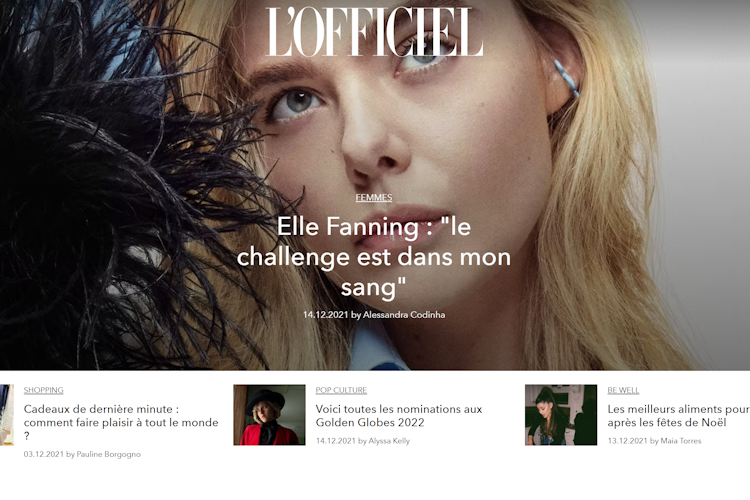Screen dimensions: 750x500
Task: Open the POP CULTURE category link
Action: pos(341,390)
